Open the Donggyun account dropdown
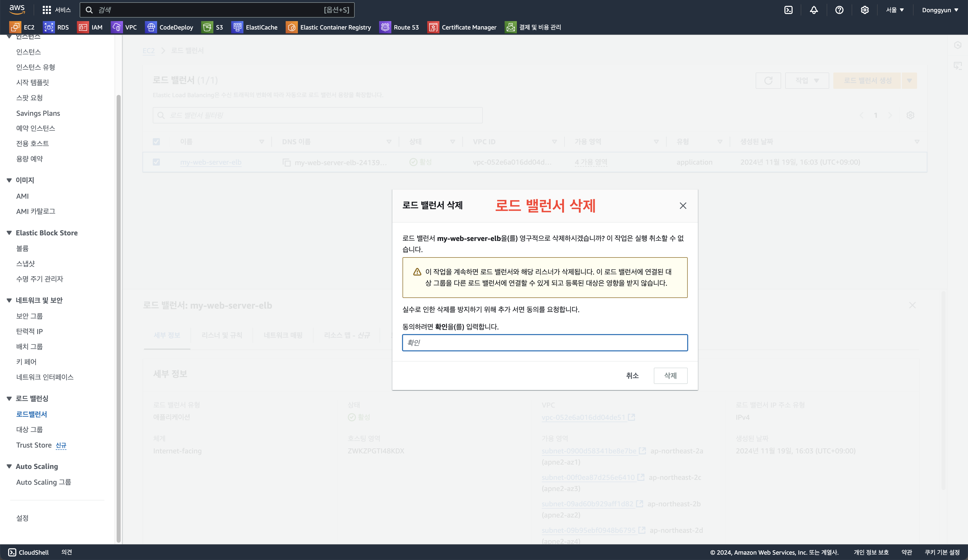The image size is (968, 560). pos(939,10)
